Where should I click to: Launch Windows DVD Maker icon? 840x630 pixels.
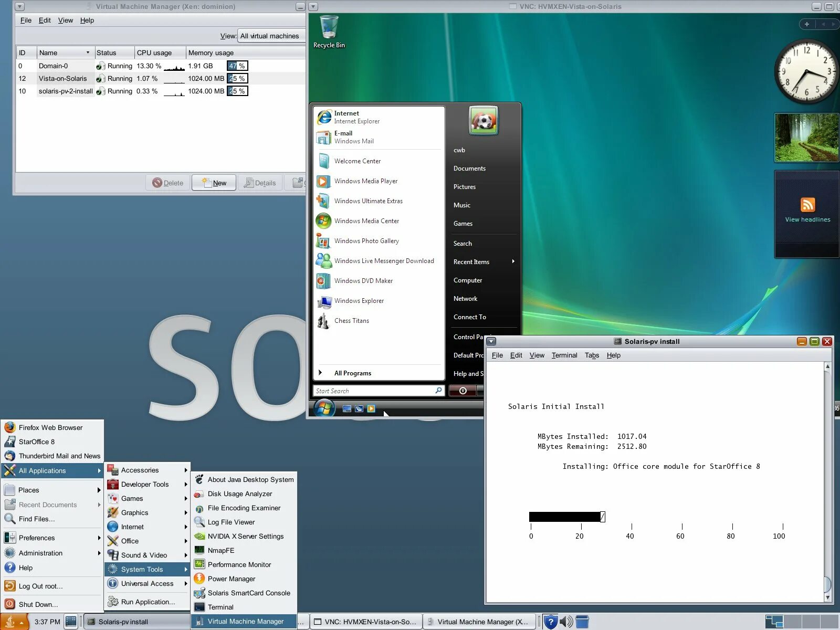click(x=323, y=281)
